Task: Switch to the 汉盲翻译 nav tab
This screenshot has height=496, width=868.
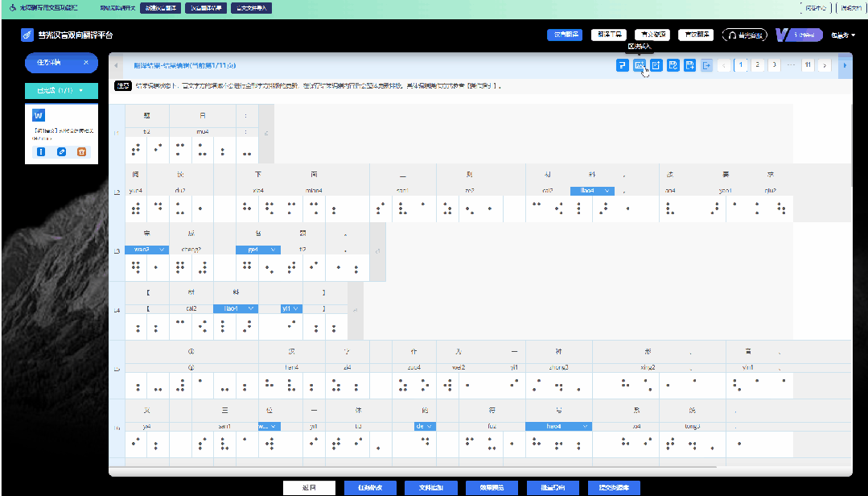Action: [566, 35]
